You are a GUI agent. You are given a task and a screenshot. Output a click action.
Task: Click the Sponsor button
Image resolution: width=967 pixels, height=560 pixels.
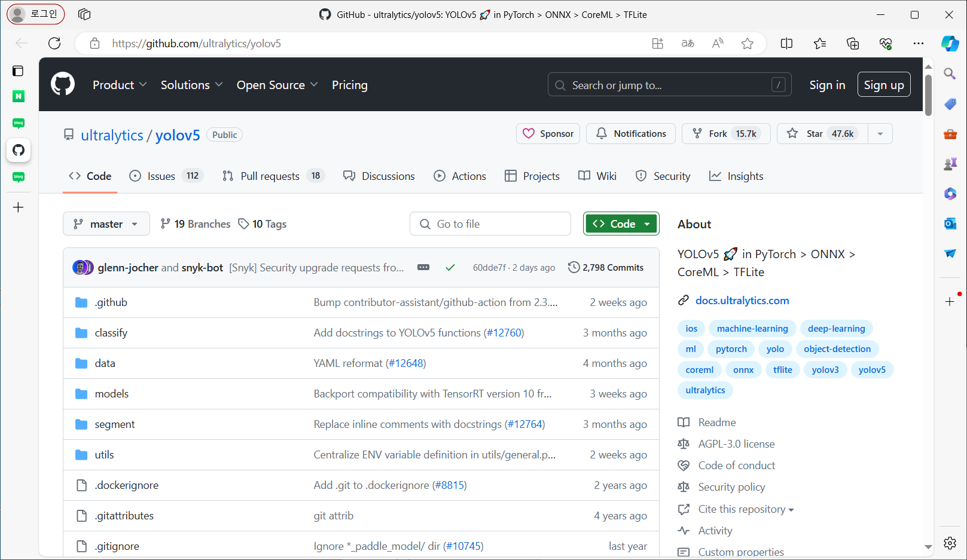tap(548, 133)
